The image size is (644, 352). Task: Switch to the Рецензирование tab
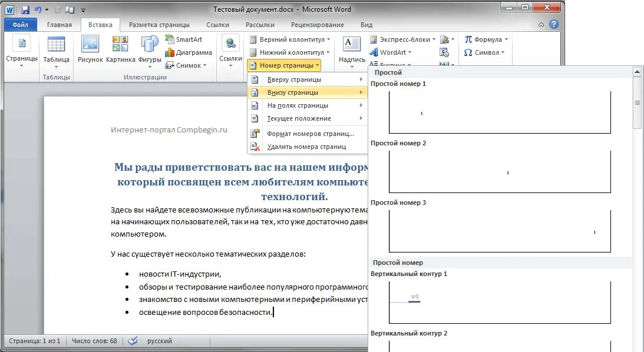pos(318,25)
